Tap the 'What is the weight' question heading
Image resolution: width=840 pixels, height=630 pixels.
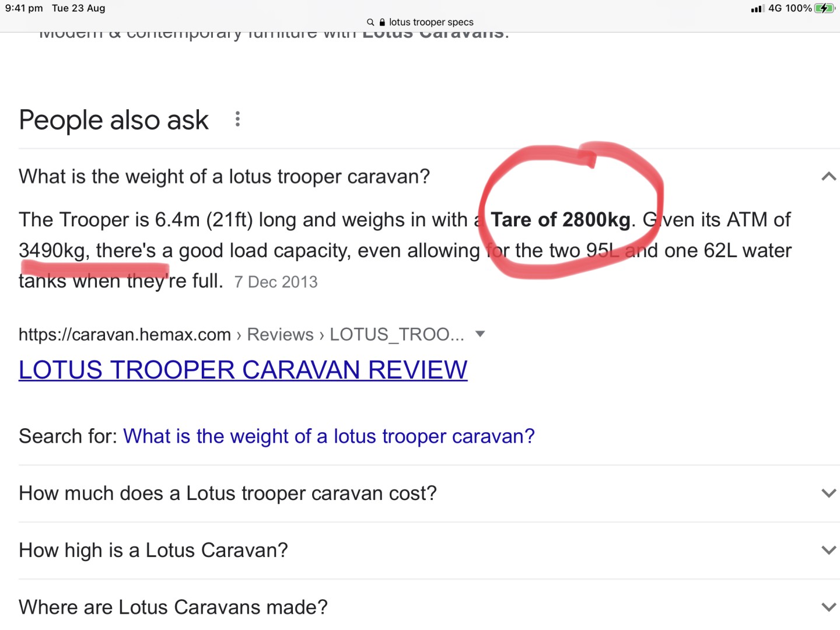click(x=224, y=176)
